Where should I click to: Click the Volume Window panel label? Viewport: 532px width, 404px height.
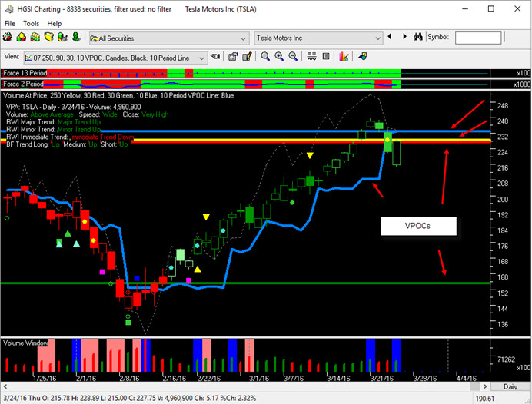tap(26, 343)
